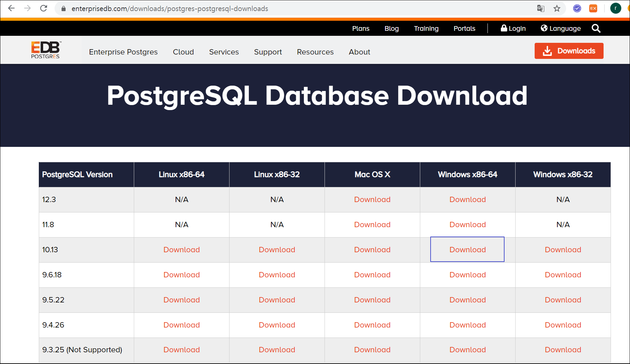This screenshot has height=364, width=630.
Task: Click the EDB Postgres logo
Action: [x=46, y=50]
